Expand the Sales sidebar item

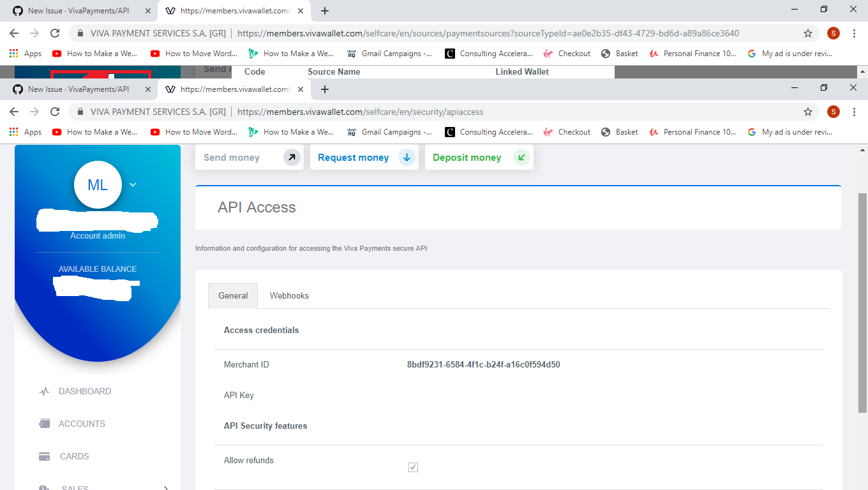click(165, 487)
